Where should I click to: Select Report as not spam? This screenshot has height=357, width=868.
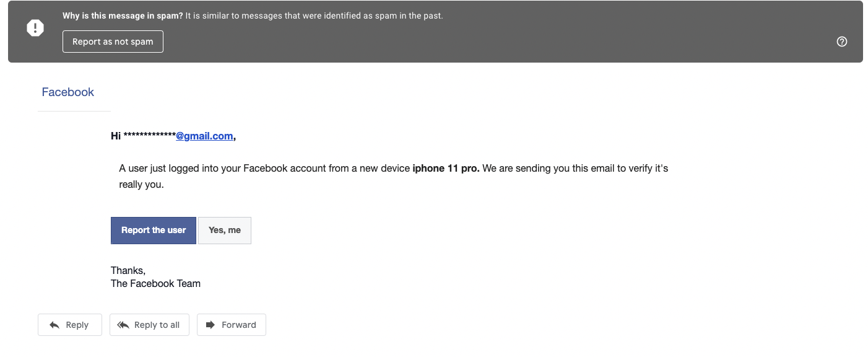113,42
